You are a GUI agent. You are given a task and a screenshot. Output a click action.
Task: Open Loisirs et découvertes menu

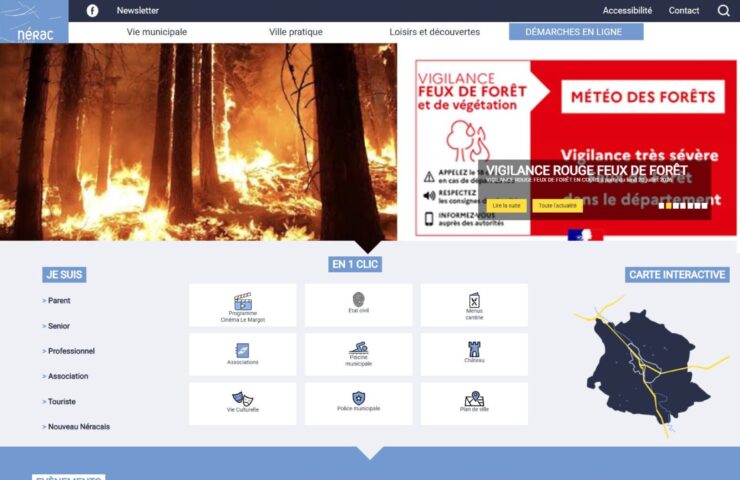click(x=435, y=32)
